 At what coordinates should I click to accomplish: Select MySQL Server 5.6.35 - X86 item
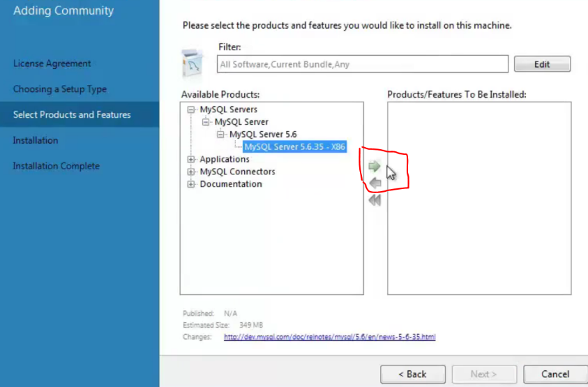click(x=294, y=146)
